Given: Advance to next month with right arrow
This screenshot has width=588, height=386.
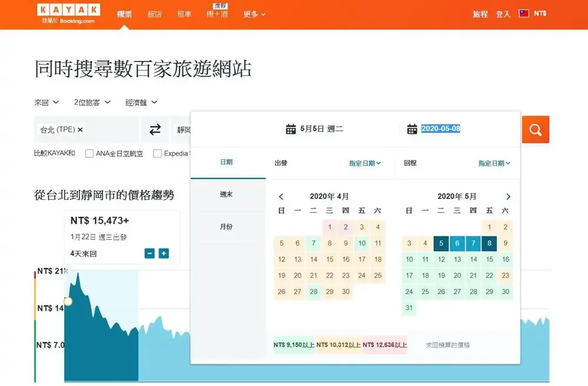Looking at the screenshot, I should pyautogui.click(x=508, y=197).
